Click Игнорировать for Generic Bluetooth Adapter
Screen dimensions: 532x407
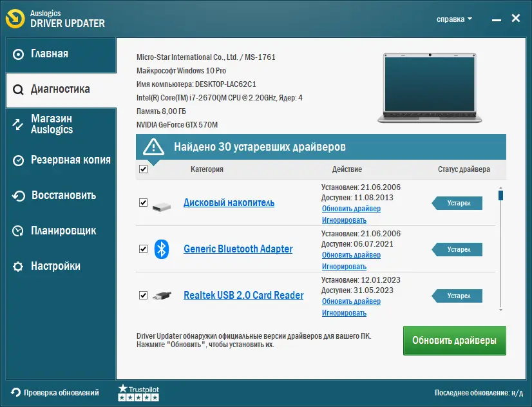344,266
